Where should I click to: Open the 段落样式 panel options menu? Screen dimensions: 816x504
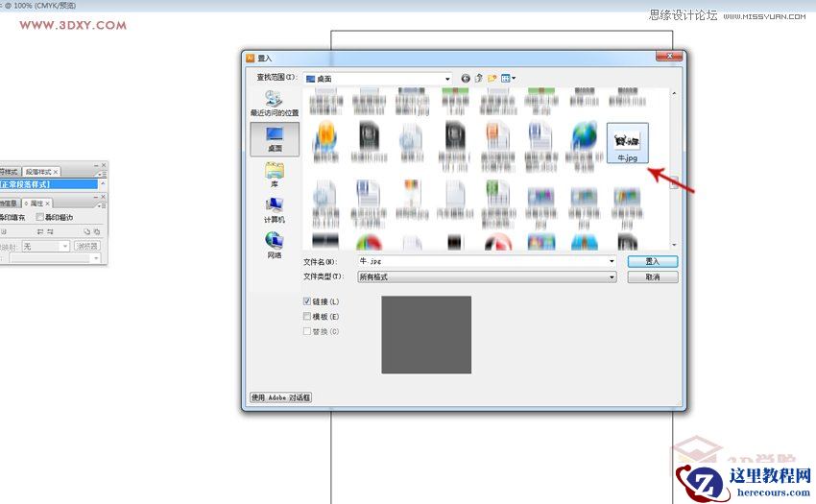tap(103, 174)
